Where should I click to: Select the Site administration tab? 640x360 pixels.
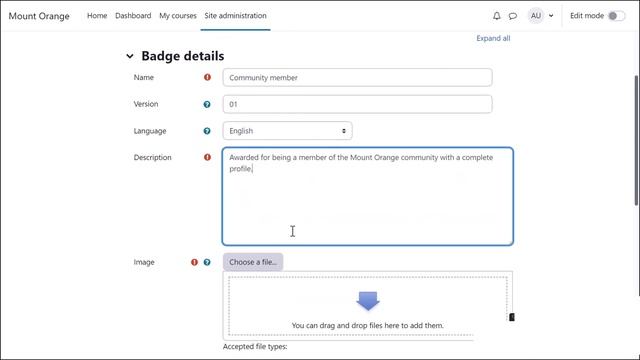click(x=236, y=16)
